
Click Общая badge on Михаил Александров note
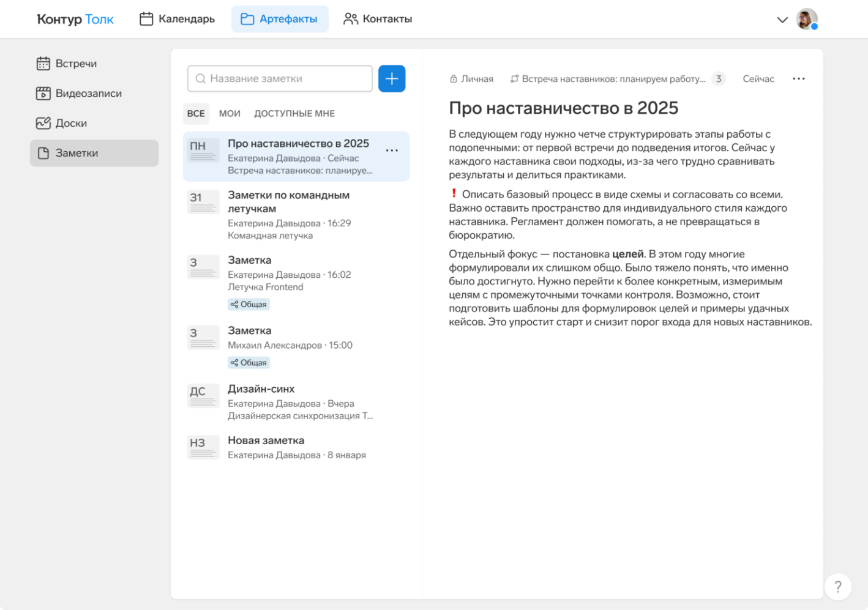coord(249,363)
